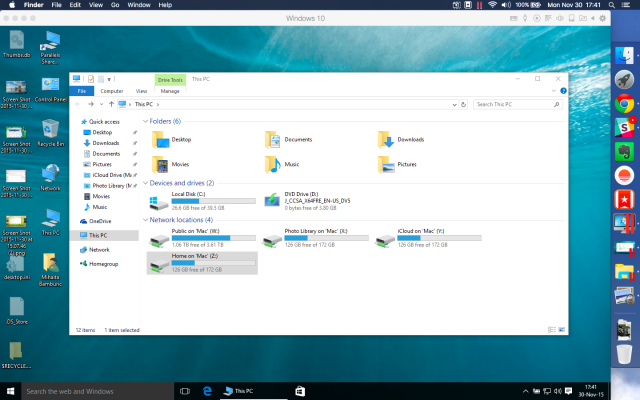The width and height of the screenshot is (640, 400).
Task: Open the Pictures folder in Folders section
Action: [397, 164]
